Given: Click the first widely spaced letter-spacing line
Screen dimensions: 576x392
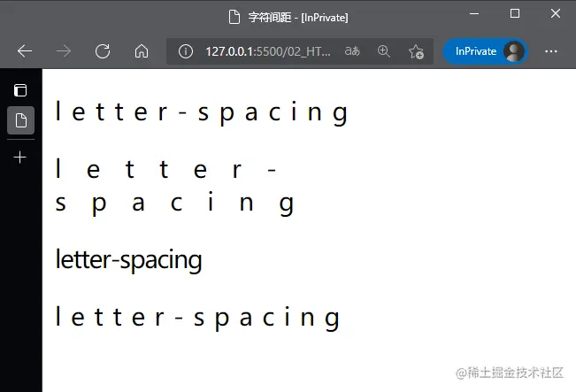Looking at the screenshot, I should click(x=202, y=112).
